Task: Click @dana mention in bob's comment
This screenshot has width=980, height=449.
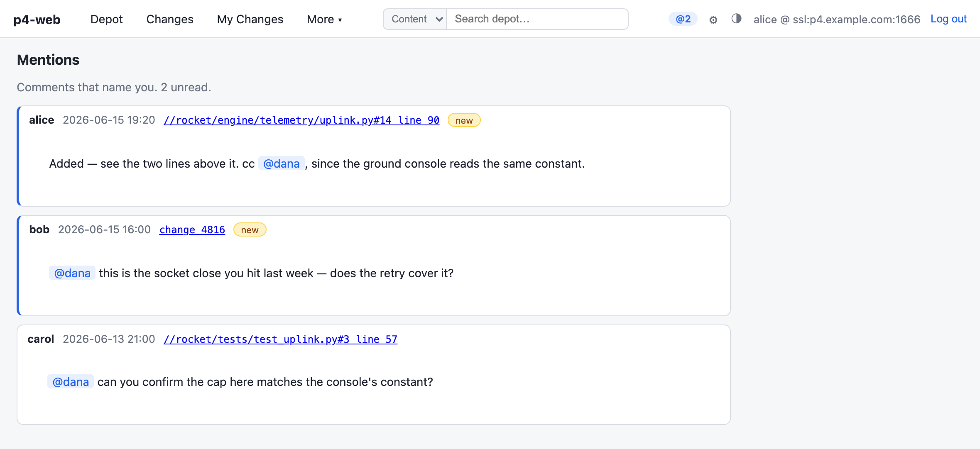Action: (x=72, y=273)
